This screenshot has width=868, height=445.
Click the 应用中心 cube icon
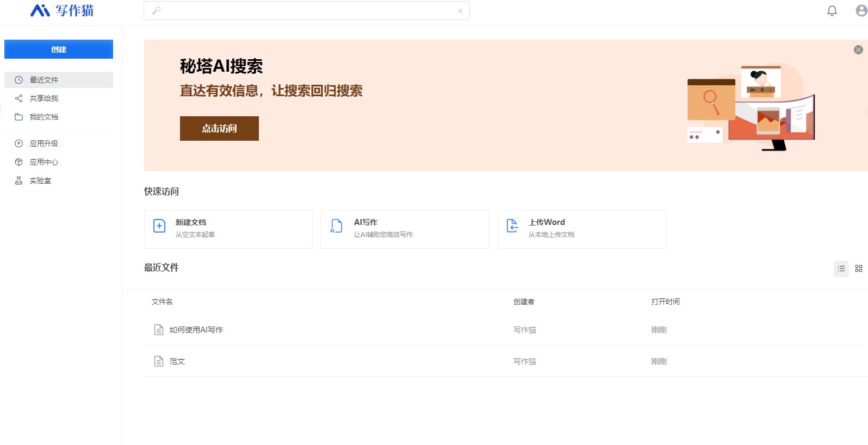(18, 162)
